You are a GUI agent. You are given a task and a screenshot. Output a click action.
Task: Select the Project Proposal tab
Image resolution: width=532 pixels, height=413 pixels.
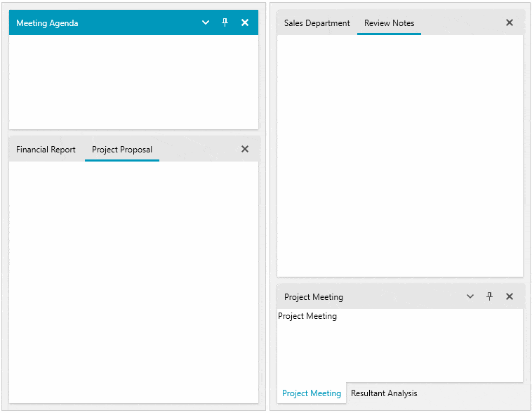click(x=122, y=150)
